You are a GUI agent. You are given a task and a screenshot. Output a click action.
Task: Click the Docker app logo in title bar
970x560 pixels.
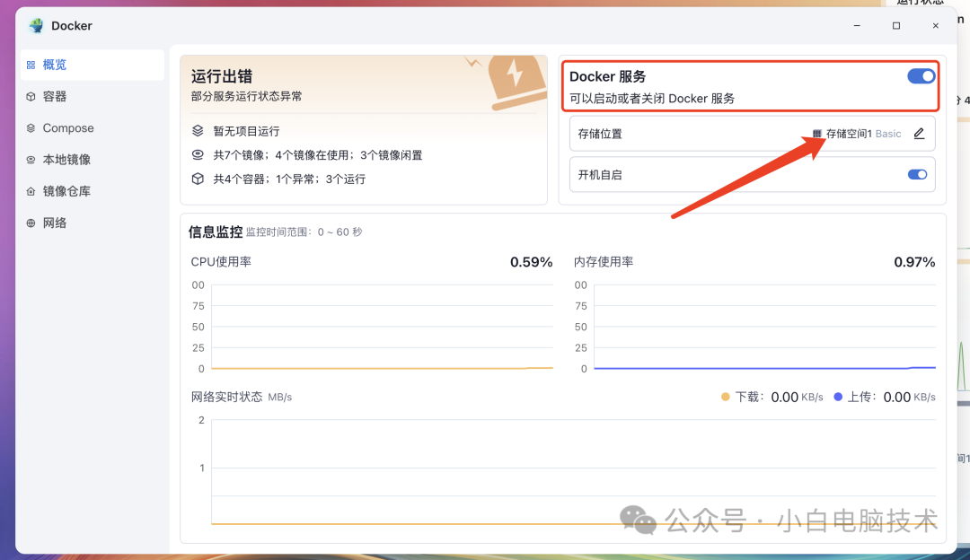click(37, 25)
